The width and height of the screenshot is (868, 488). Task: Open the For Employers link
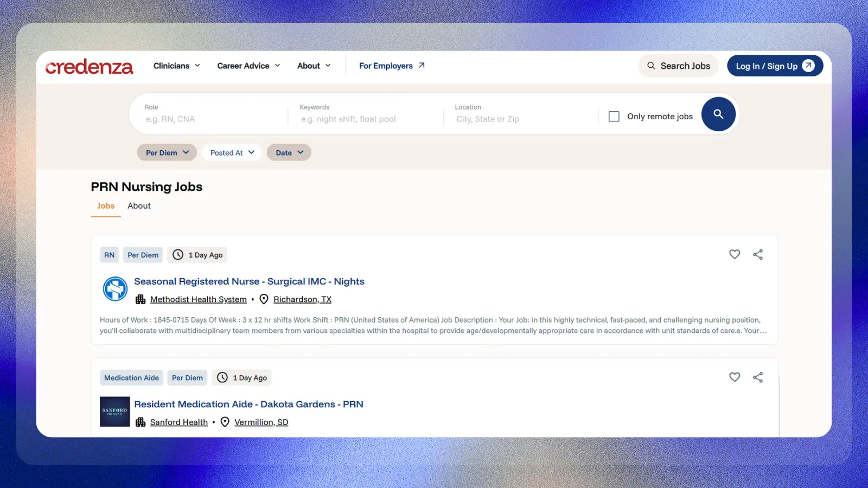coord(392,66)
